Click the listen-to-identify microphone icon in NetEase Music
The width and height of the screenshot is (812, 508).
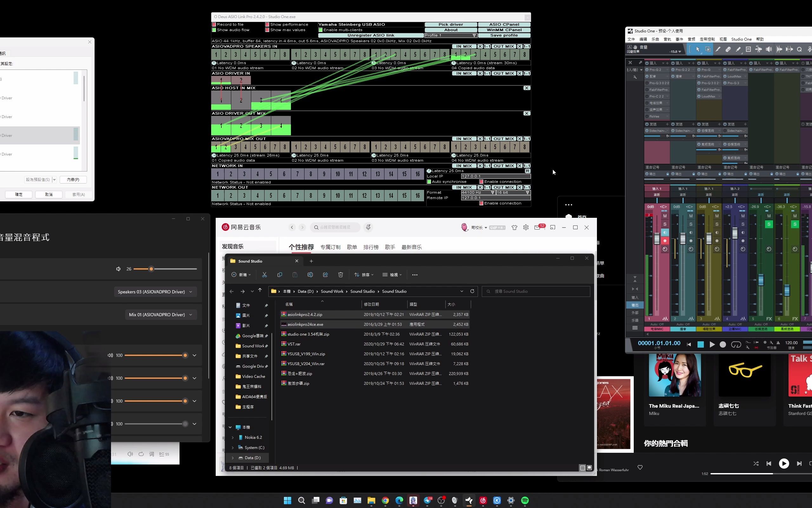(x=368, y=227)
